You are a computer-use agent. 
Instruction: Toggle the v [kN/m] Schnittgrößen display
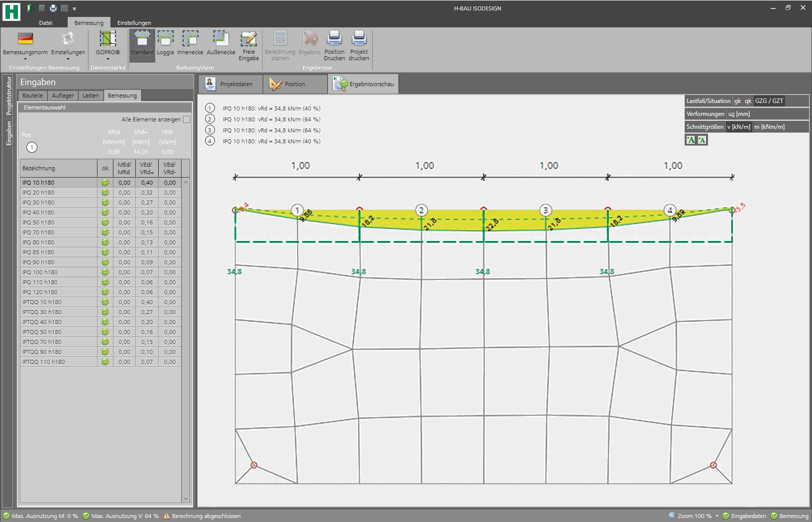pos(738,127)
